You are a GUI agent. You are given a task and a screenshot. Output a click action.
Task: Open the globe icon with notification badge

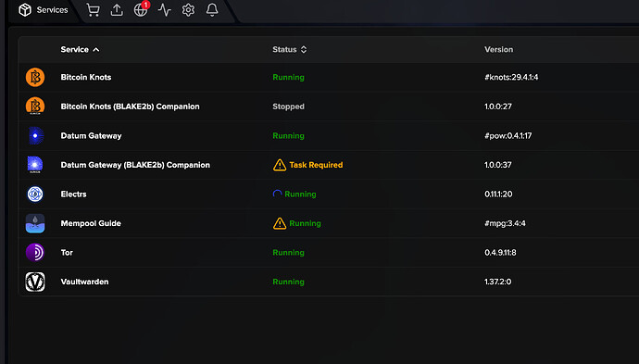(x=142, y=9)
